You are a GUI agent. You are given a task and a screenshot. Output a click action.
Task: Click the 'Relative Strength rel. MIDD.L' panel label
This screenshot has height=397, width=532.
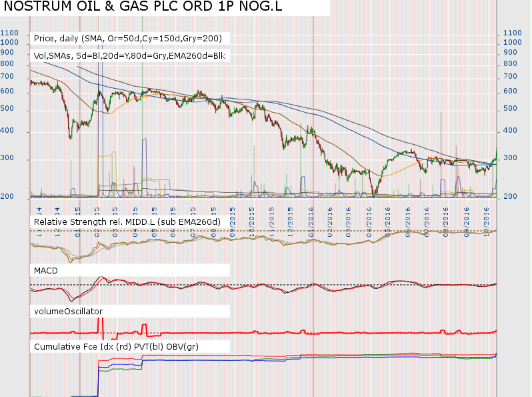coord(127,222)
